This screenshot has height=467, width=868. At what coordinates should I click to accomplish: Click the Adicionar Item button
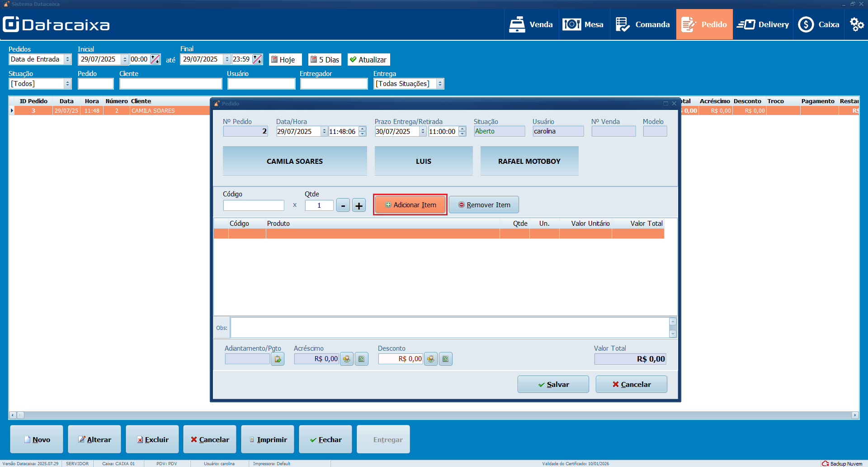point(410,205)
